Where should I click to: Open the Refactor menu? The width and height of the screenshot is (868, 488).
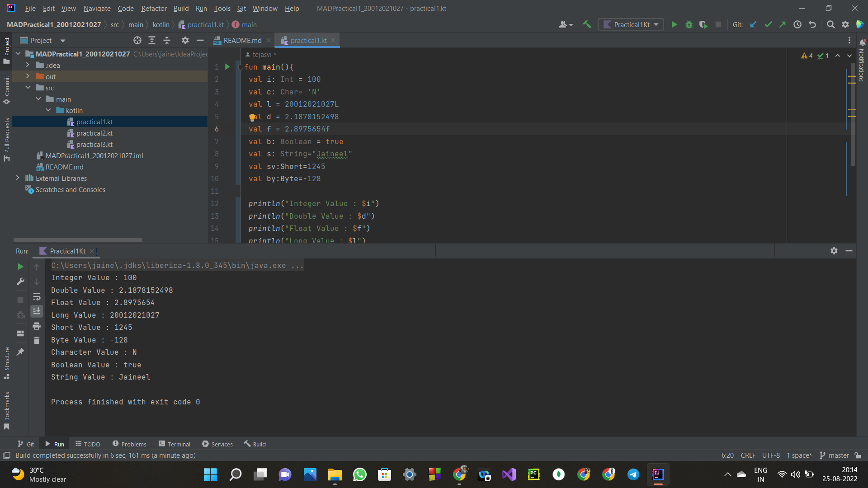coord(154,8)
